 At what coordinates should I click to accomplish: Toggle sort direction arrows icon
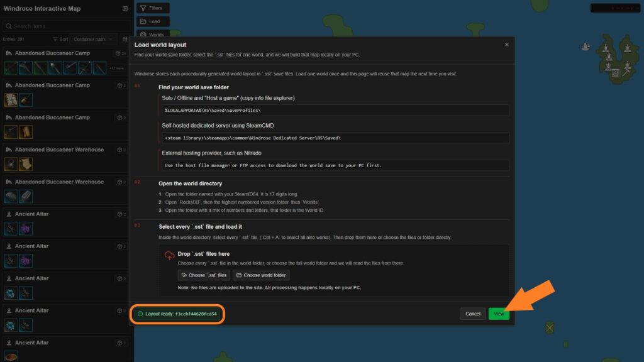[x=125, y=40]
